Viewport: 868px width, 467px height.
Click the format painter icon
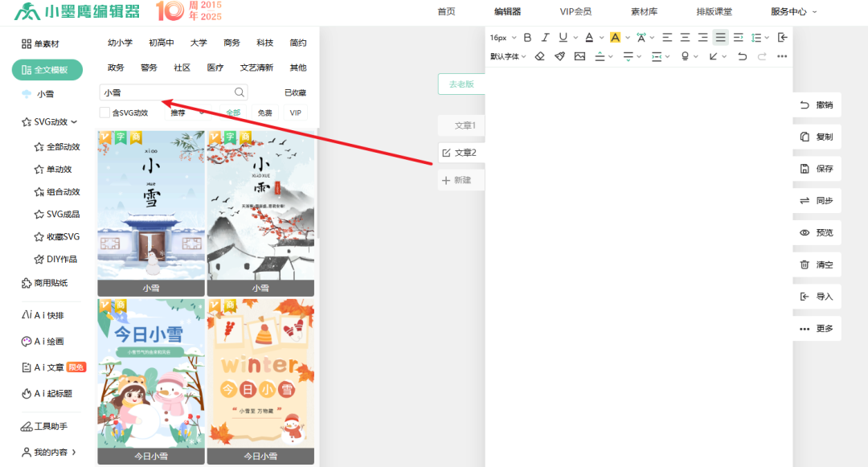(x=559, y=56)
